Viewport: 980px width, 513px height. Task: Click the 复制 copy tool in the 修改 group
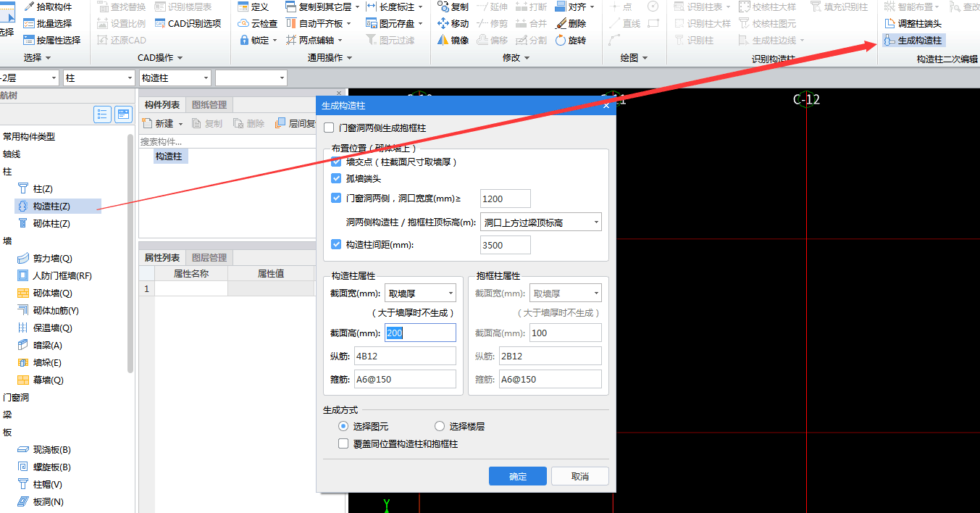[453, 7]
